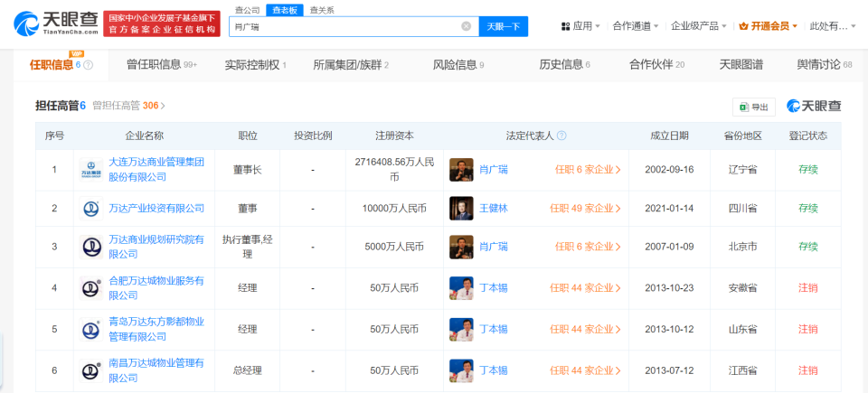This screenshot has width=868, height=393.
Task: Open the 风险信息 tab
Action: coord(458,65)
